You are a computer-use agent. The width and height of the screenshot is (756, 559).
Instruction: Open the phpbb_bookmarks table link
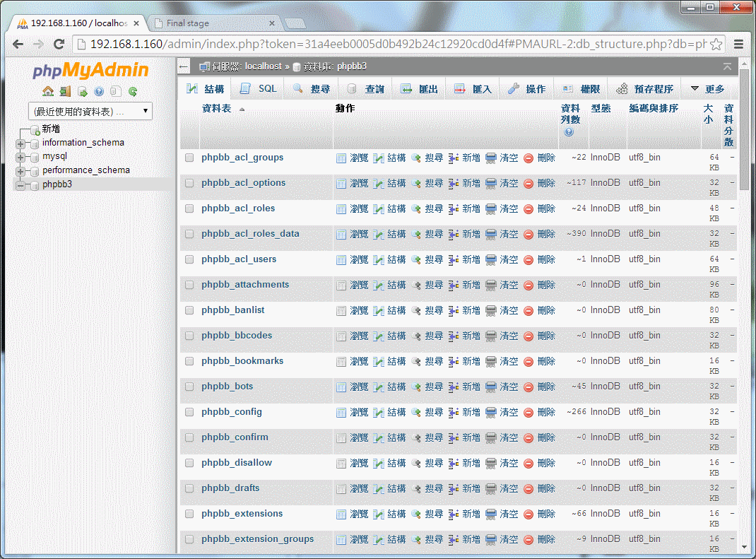pyautogui.click(x=242, y=361)
